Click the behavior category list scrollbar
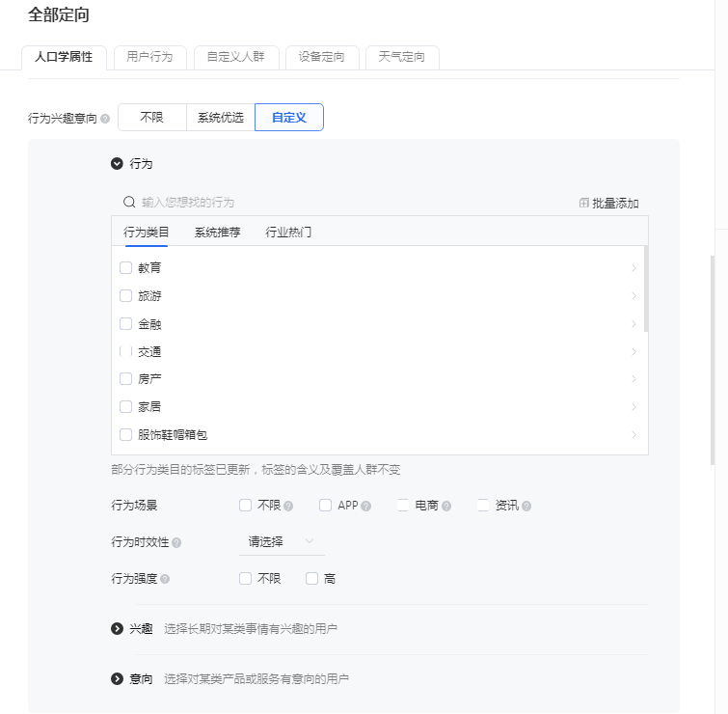 645,289
